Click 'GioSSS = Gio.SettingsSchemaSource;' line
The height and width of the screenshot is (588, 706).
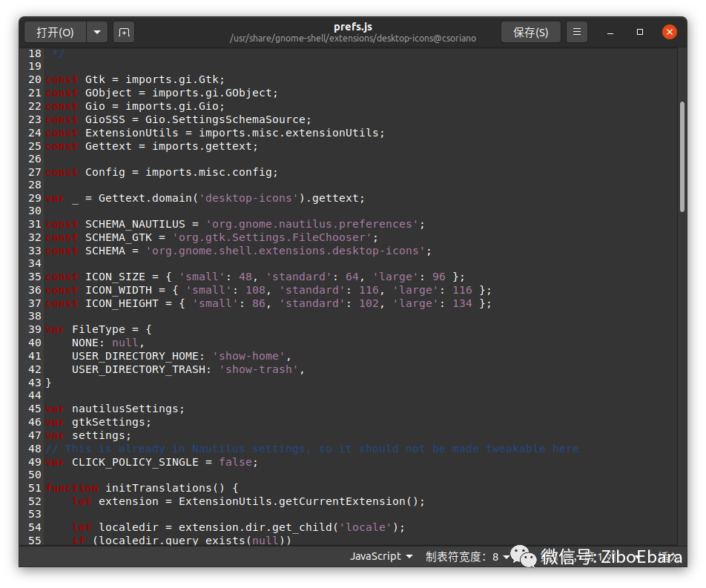coord(198,120)
